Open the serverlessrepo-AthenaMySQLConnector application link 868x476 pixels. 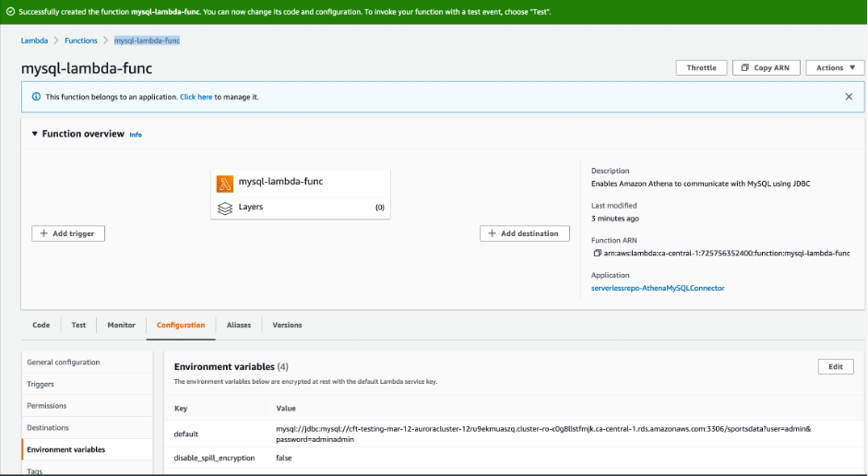pyautogui.click(x=658, y=288)
